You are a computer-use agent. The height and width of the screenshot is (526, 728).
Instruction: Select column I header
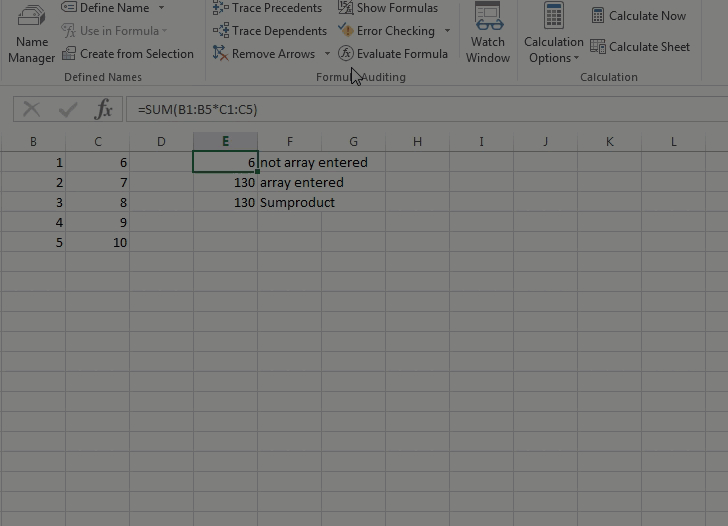click(x=481, y=142)
